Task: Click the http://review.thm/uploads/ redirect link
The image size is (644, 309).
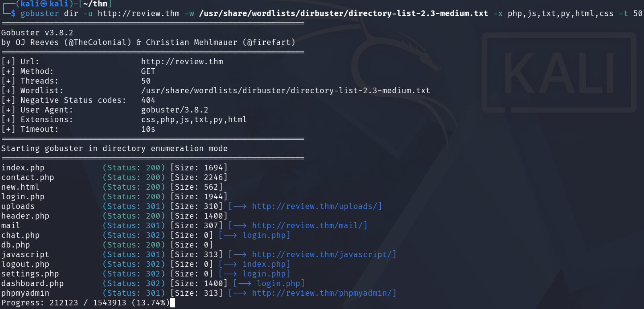Action: tap(314, 206)
